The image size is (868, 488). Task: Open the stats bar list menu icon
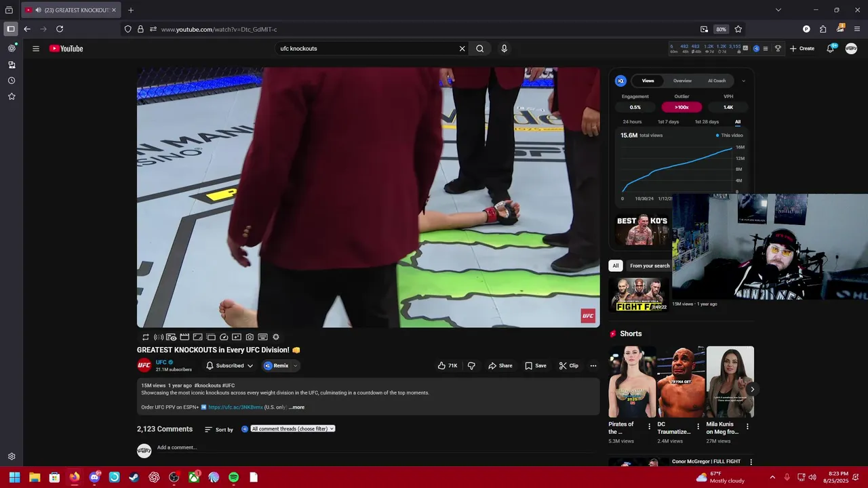pos(766,49)
